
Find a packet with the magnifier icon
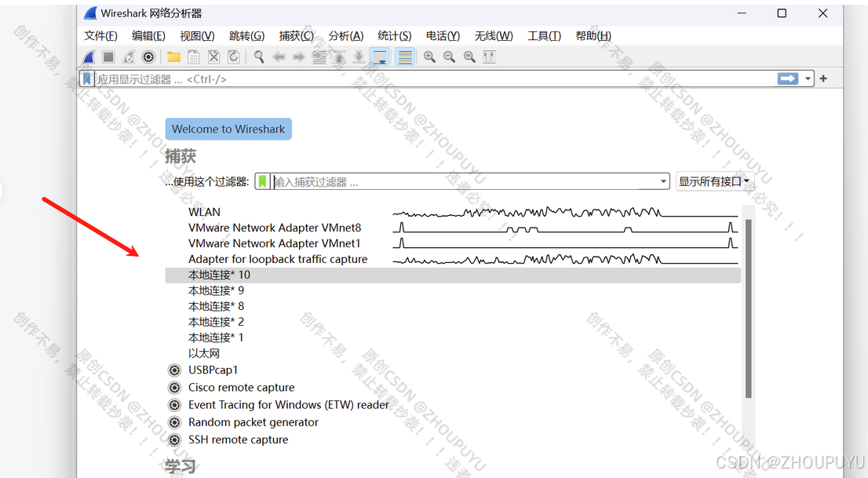coord(259,57)
